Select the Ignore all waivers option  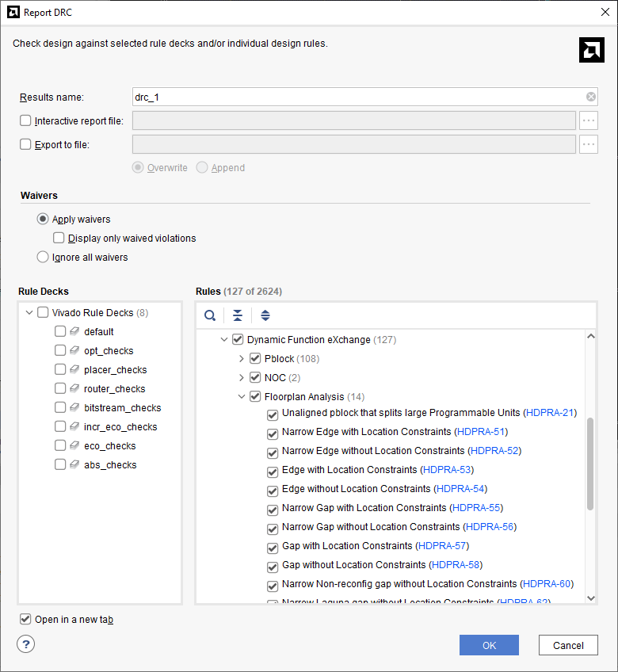point(43,257)
